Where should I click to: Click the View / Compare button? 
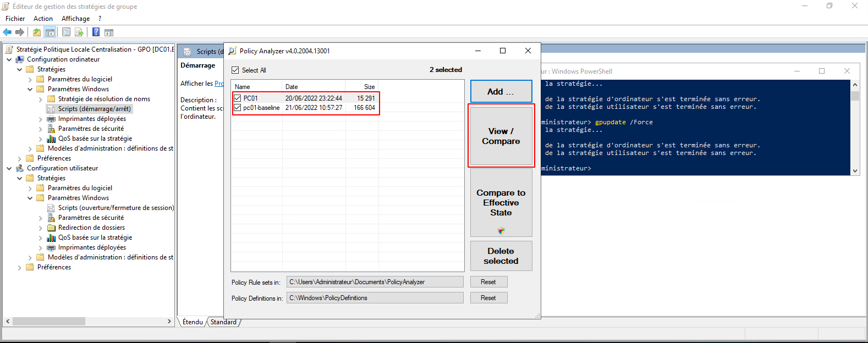click(501, 136)
